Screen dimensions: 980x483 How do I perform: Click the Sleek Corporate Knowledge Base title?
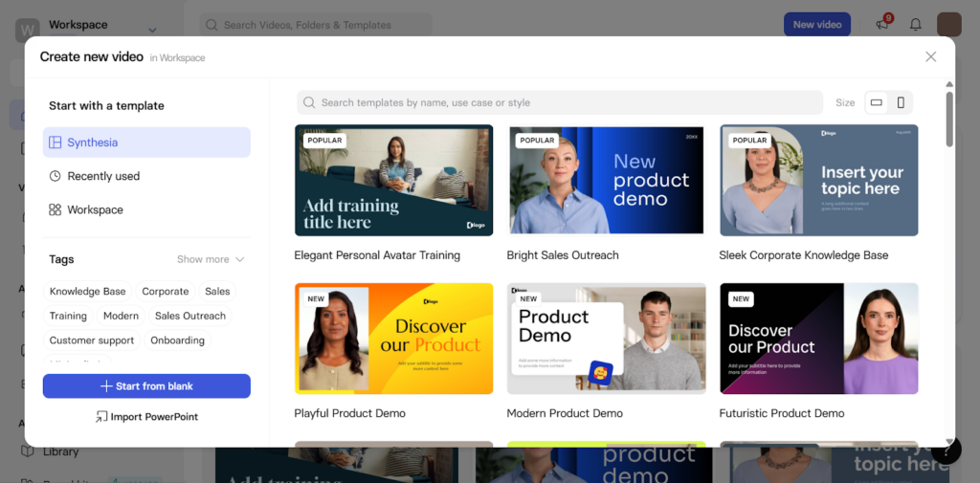tap(804, 255)
